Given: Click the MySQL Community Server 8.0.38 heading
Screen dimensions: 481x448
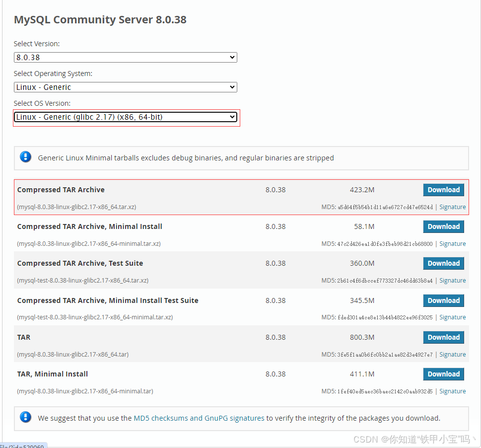Looking at the screenshot, I should coord(100,20).
